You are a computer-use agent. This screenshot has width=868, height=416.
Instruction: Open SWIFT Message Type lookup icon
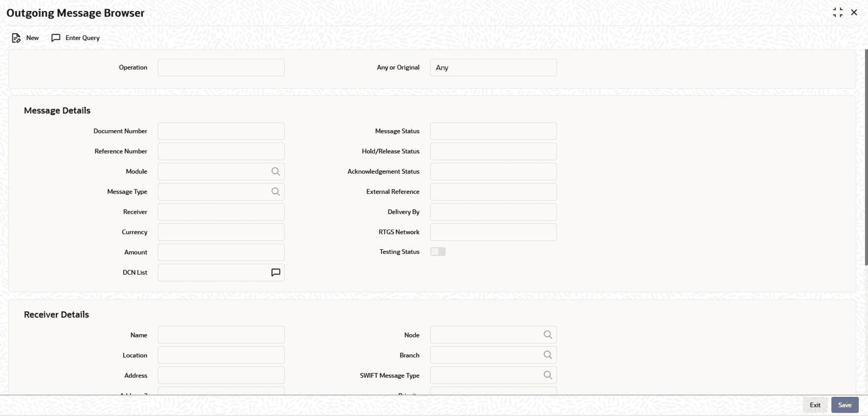(x=548, y=375)
